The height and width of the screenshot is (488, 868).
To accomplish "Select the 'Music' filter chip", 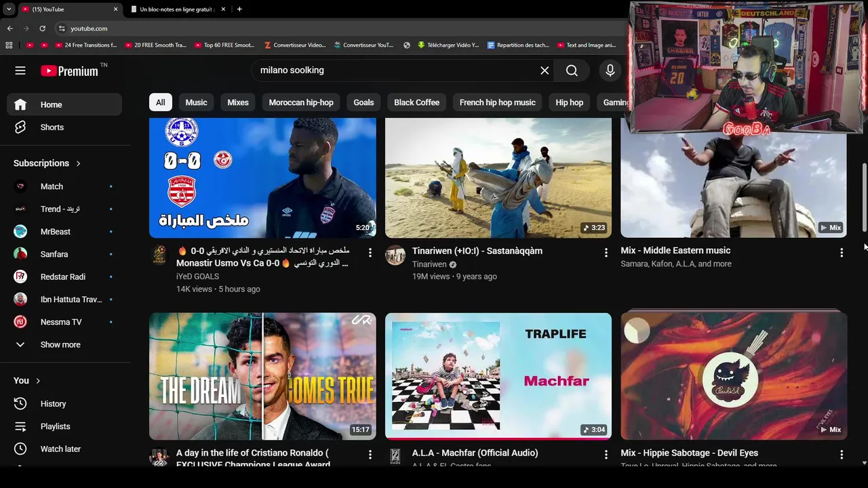I will pos(196,102).
